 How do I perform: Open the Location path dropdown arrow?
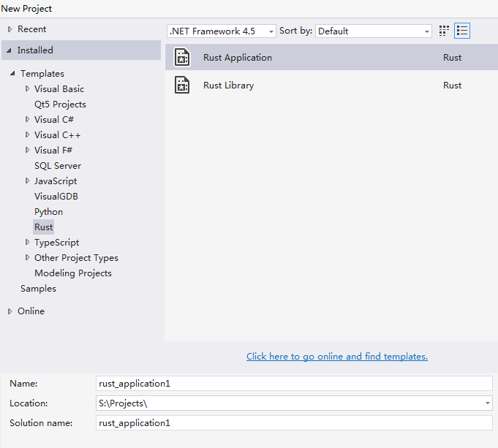pyautogui.click(x=488, y=403)
